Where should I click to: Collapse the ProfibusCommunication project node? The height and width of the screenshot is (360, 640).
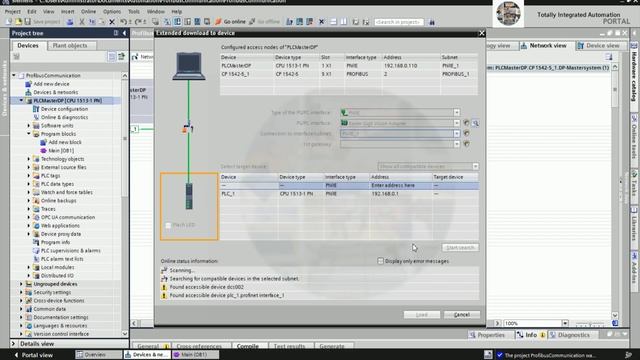click(14, 76)
